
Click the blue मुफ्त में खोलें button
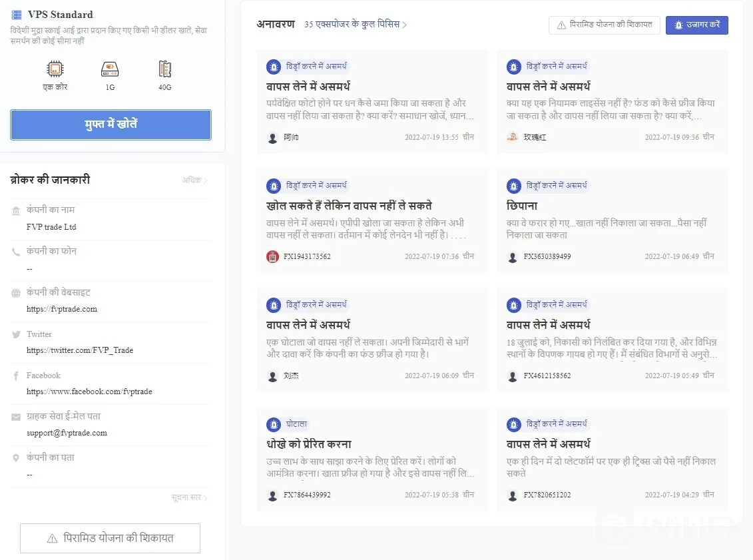click(x=111, y=125)
